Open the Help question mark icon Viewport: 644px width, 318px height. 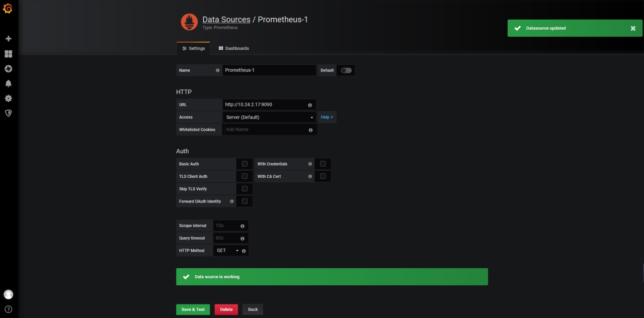(x=8, y=309)
